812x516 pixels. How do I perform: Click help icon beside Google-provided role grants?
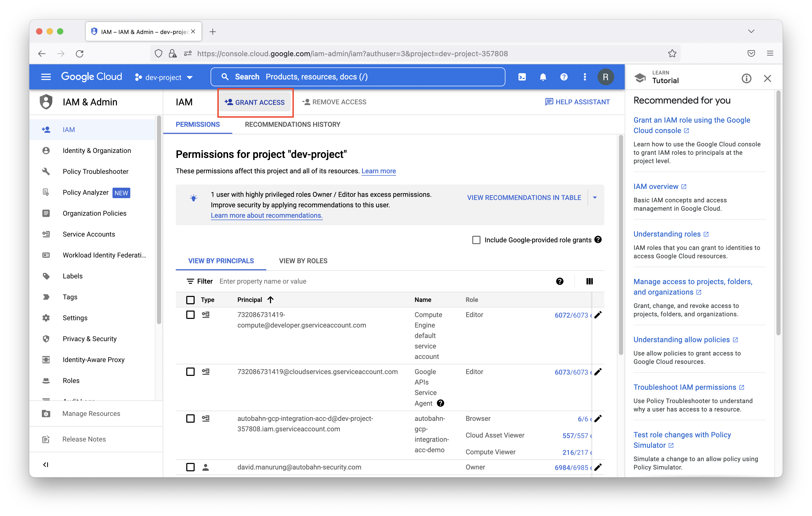pos(598,240)
